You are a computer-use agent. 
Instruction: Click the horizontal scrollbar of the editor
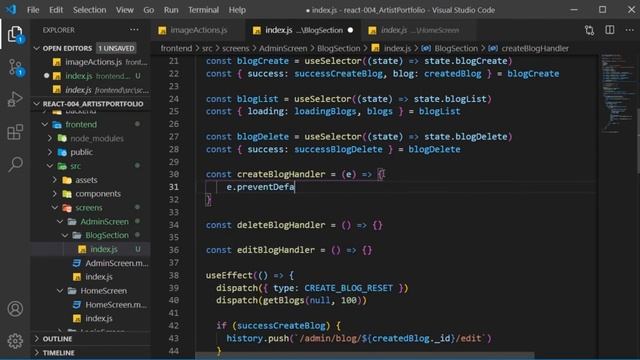(365, 355)
